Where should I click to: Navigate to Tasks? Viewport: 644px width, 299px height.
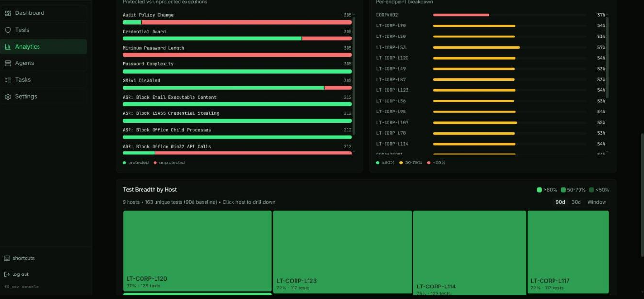coord(44,80)
